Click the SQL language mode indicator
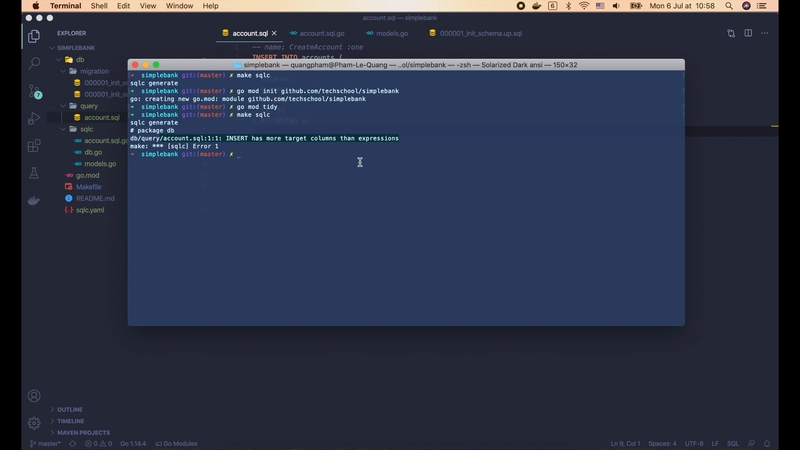This screenshot has width=800, height=450. [x=732, y=443]
